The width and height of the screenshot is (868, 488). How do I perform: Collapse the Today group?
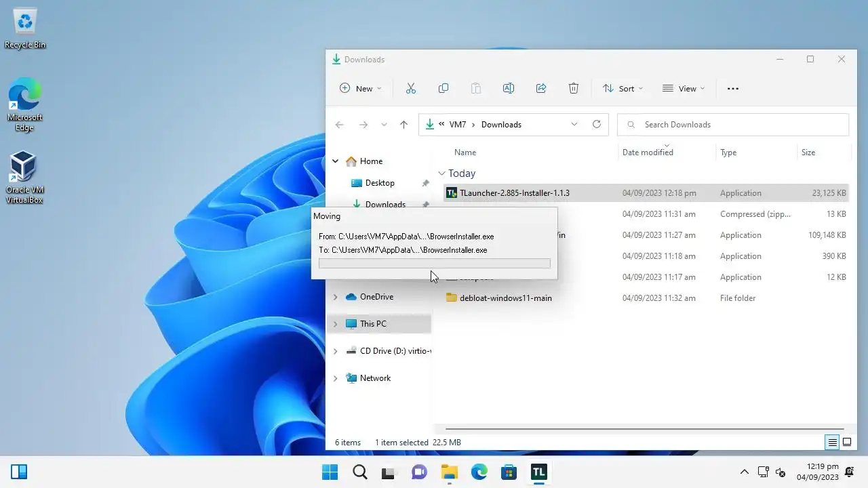point(442,174)
